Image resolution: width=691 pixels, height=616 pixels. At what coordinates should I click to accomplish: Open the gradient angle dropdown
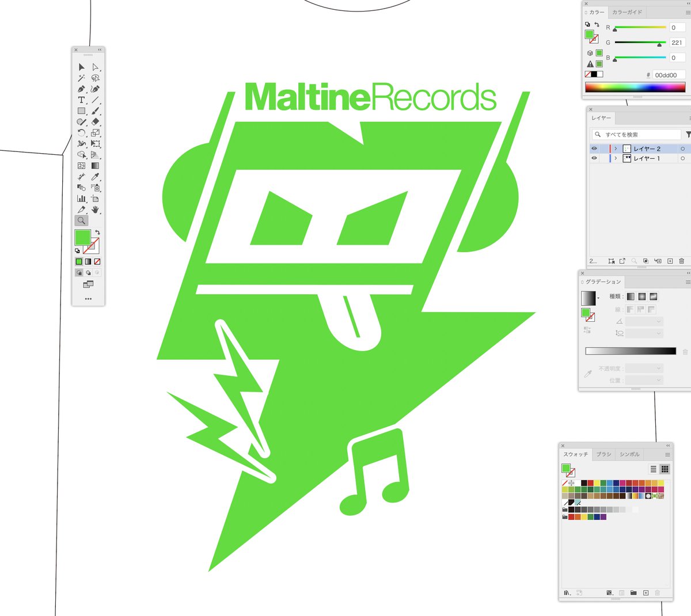tap(659, 321)
